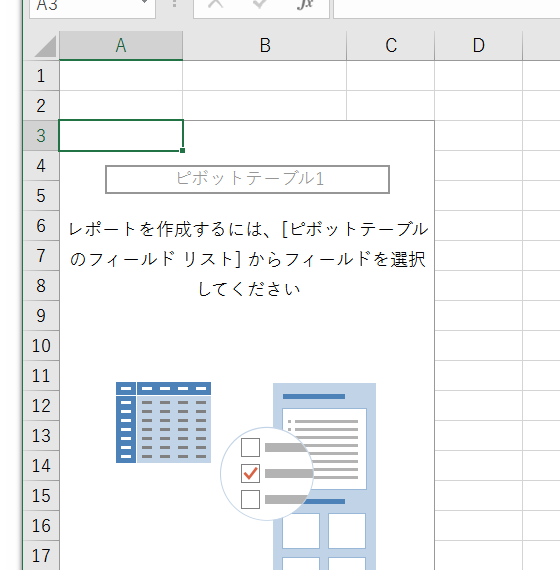Screen dimensions: 560x570
Task: Select row 10 header
Action: coord(41,346)
